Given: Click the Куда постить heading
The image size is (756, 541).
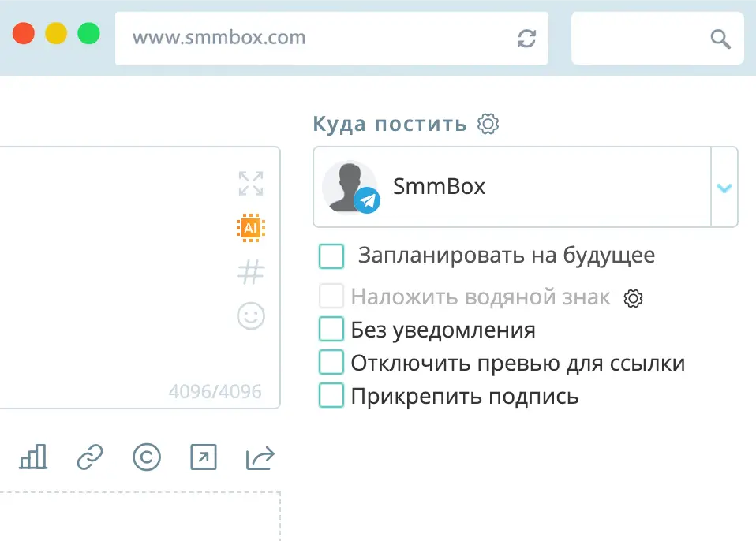Looking at the screenshot, I should point(390,124).
